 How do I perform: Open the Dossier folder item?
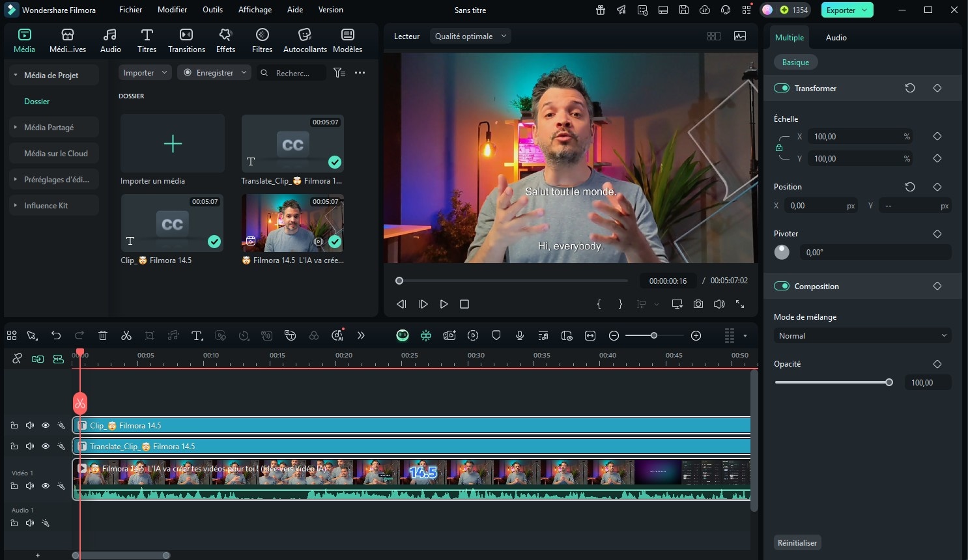[37, 101]
